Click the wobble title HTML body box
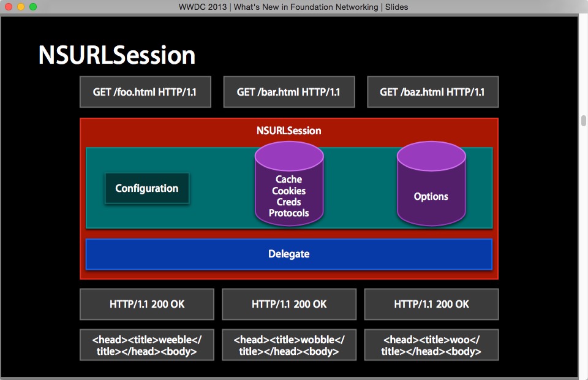The width and height of the screenshot is (588, 380). coord(289,345)
